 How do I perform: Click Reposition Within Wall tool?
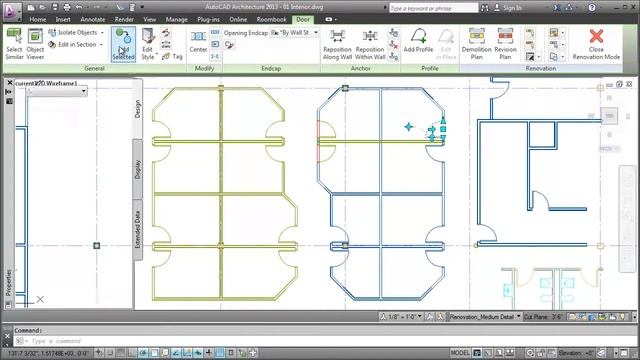coord(370,44)
